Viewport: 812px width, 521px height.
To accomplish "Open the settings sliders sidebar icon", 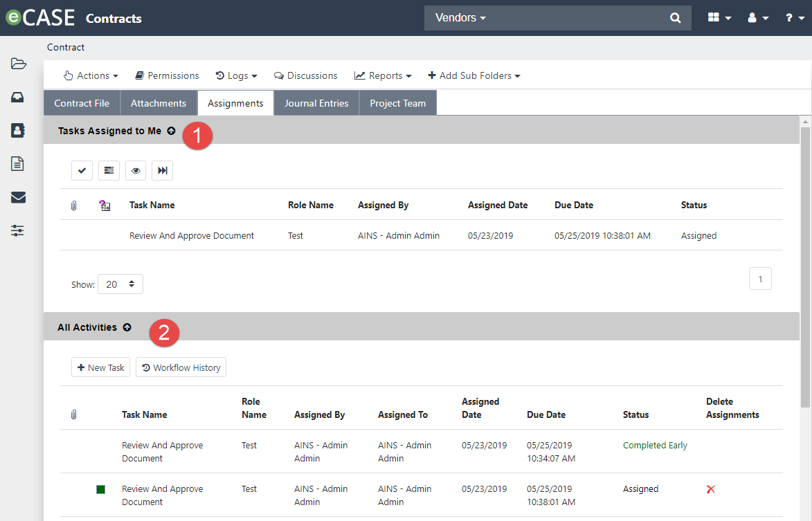I will [x=17, y=230].
